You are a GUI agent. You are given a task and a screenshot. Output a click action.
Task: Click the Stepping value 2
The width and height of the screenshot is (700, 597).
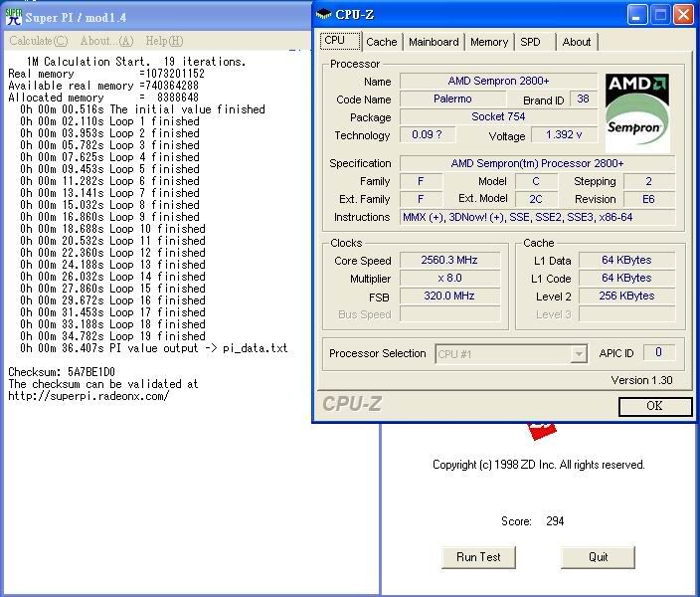coord(648,181)
